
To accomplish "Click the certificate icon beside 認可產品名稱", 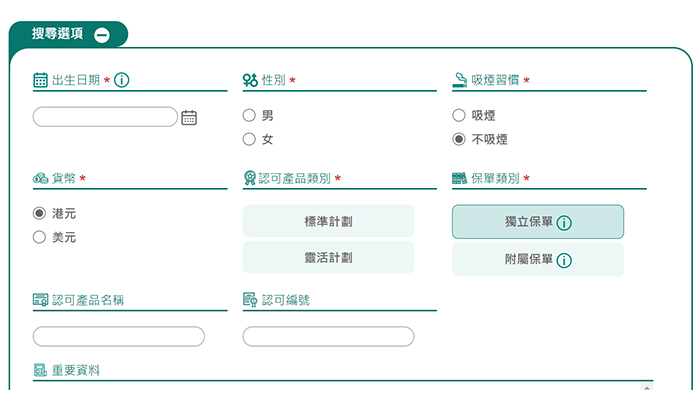I will (x=40, y=300).
